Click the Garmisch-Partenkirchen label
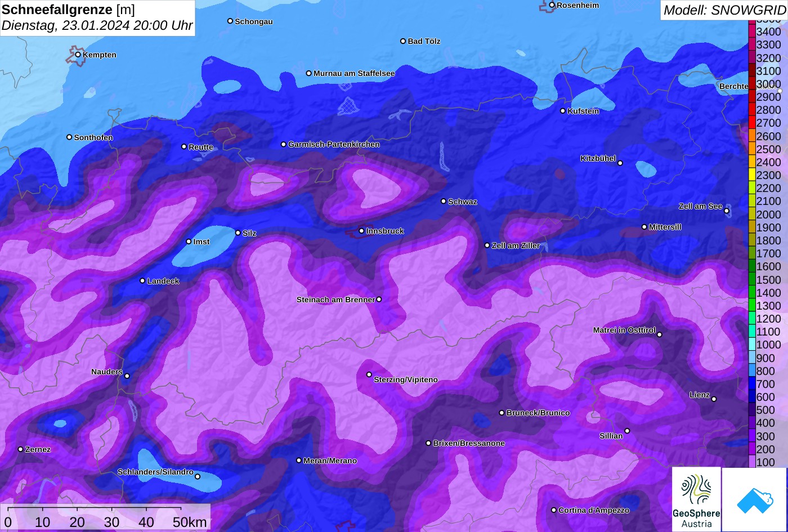This screenshot has height=532, width=788. pos(334,144)
